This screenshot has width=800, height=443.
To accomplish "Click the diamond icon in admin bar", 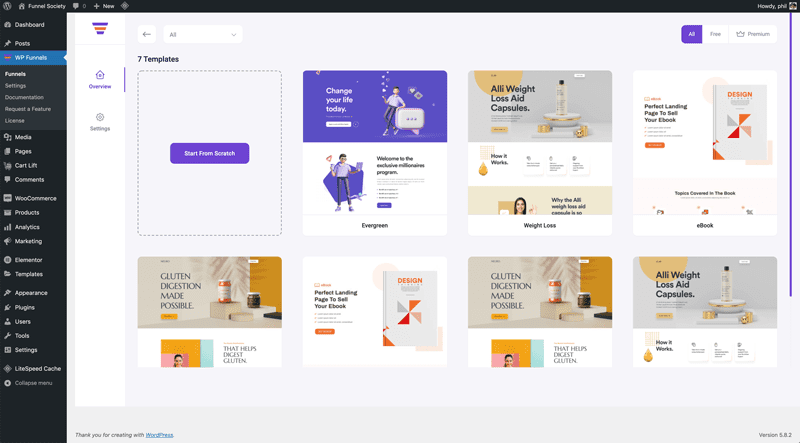I will coord(124,6).
